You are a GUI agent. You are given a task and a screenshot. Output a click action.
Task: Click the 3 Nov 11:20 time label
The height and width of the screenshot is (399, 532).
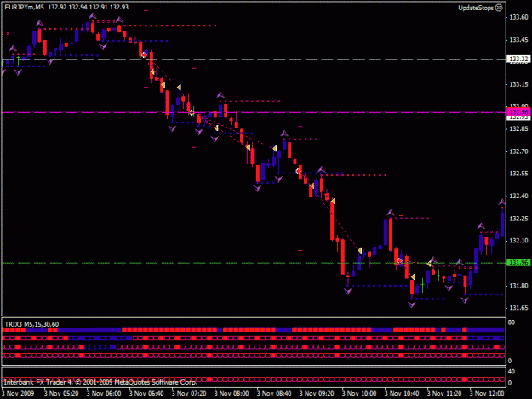point(444,394)
